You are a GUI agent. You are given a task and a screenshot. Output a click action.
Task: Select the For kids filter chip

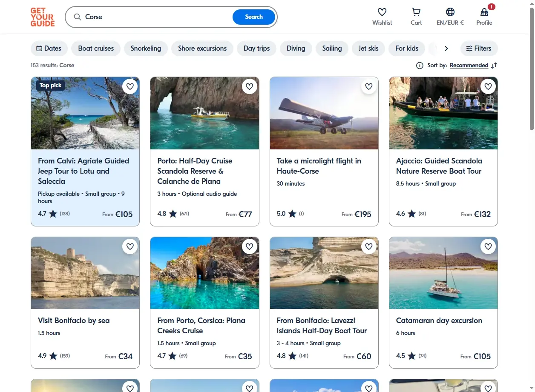coord(407,49)
